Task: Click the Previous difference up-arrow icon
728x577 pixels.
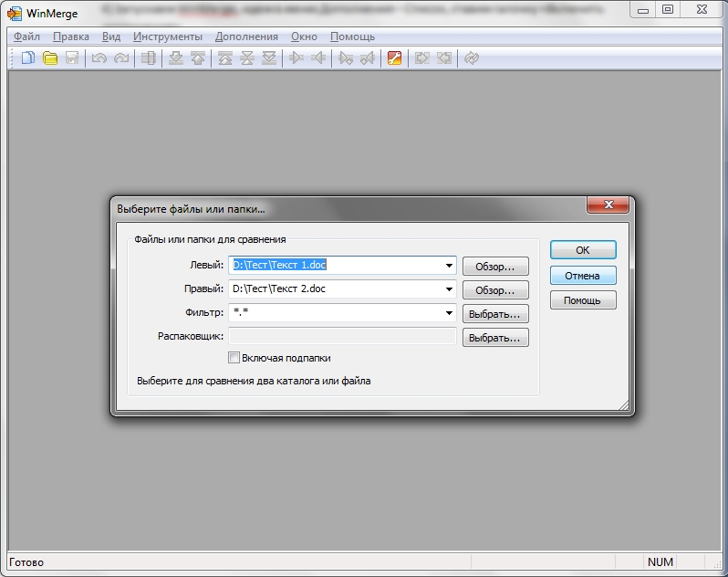Action: [198, 58]
